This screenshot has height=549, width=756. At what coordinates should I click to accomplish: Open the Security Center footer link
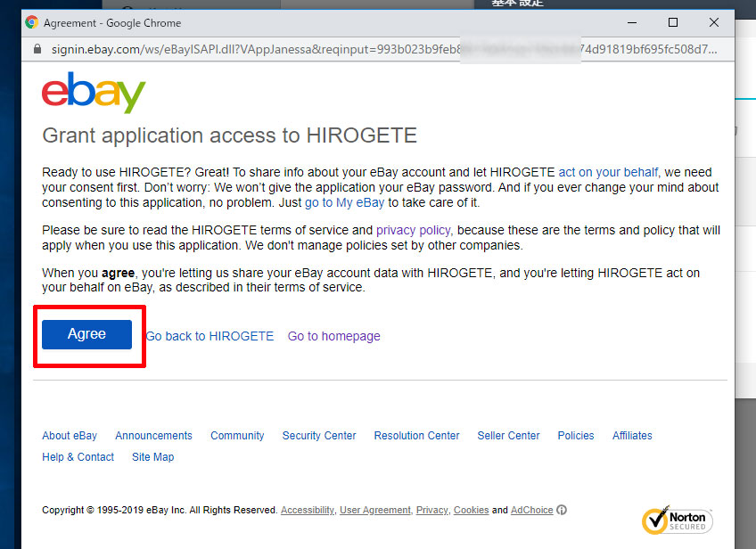319,435
